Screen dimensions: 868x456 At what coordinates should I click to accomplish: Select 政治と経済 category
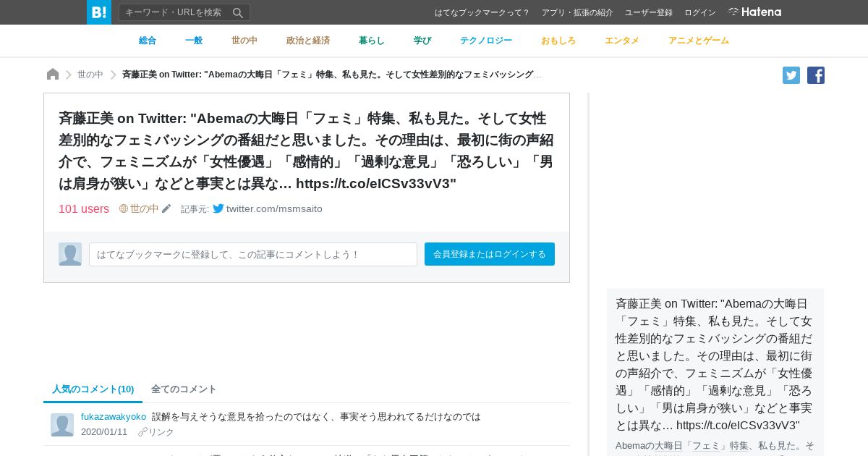(x=308, y=41)
